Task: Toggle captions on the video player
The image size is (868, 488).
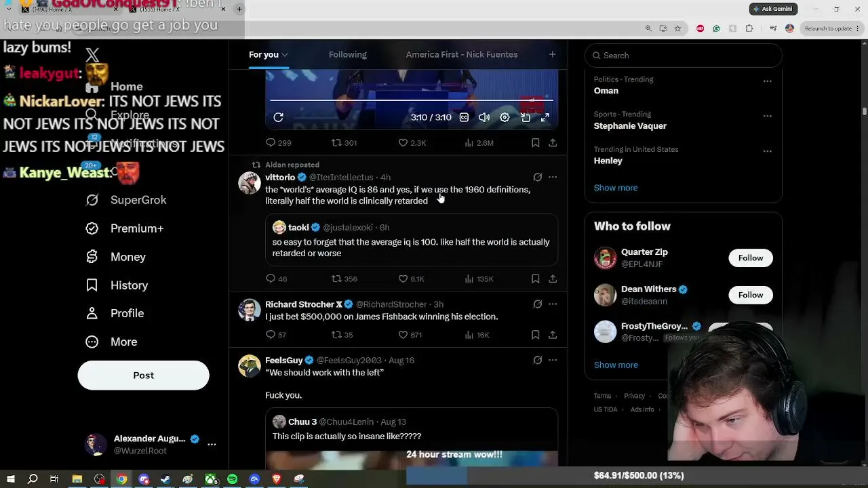Action: coord(464,117)
